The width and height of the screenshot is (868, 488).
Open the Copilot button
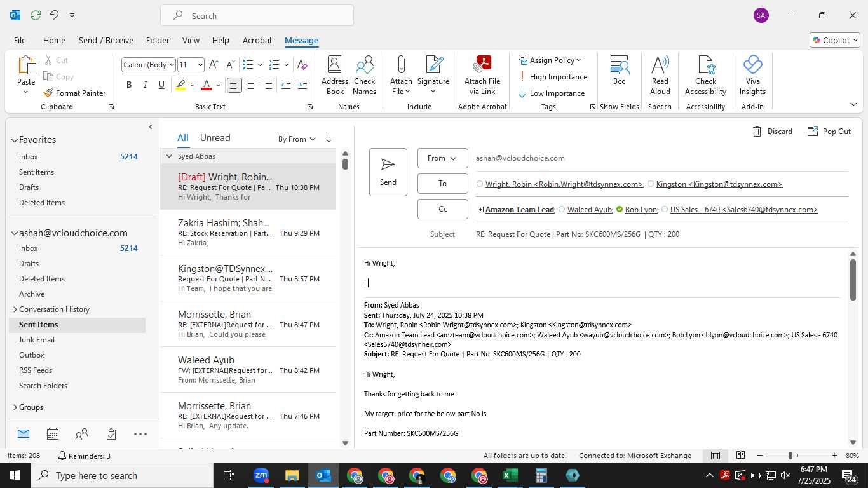tap(835, 40)
